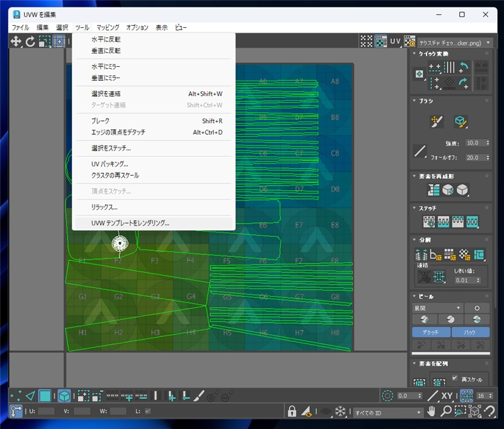Select the Rotate tool in top toolbar

point(30,42)
